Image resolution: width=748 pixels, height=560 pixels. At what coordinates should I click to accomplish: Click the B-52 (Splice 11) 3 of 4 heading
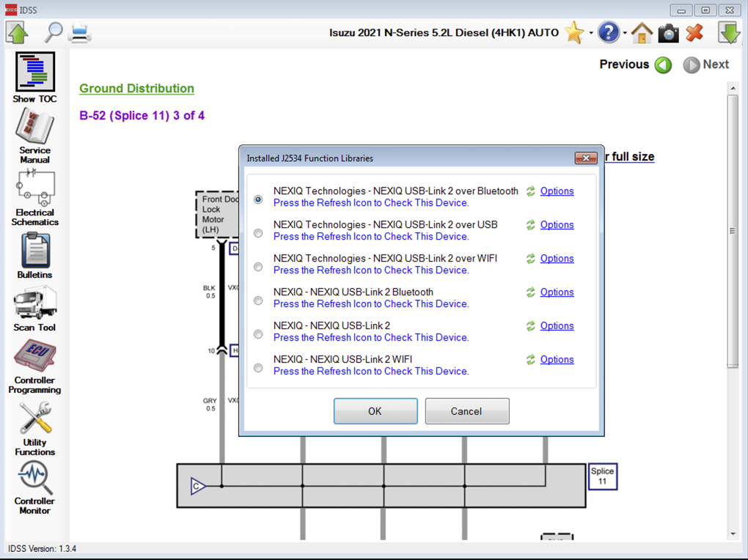pos(142,116)
